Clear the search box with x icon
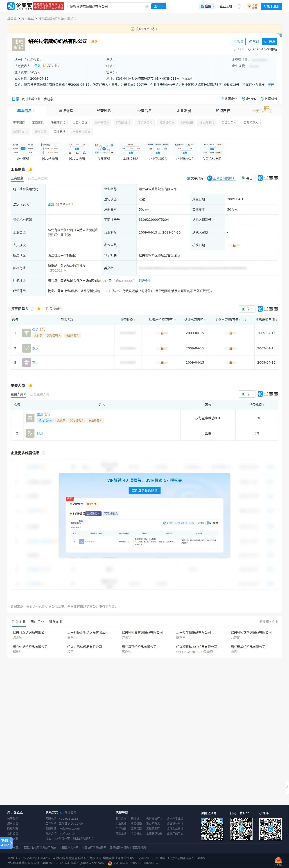Screen dimensions: 289x868 (x=147, y=6)
